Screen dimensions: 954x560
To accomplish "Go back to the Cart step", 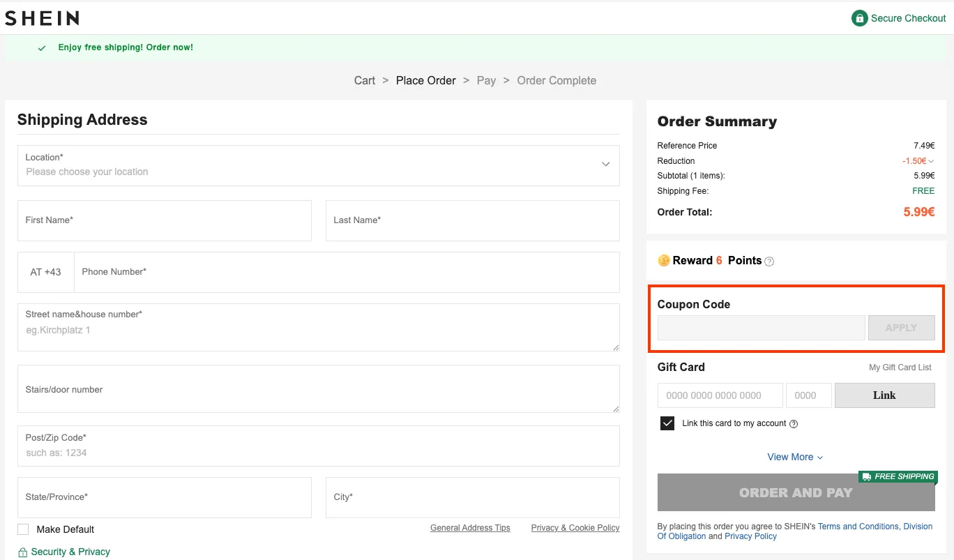I will point(365,80).
